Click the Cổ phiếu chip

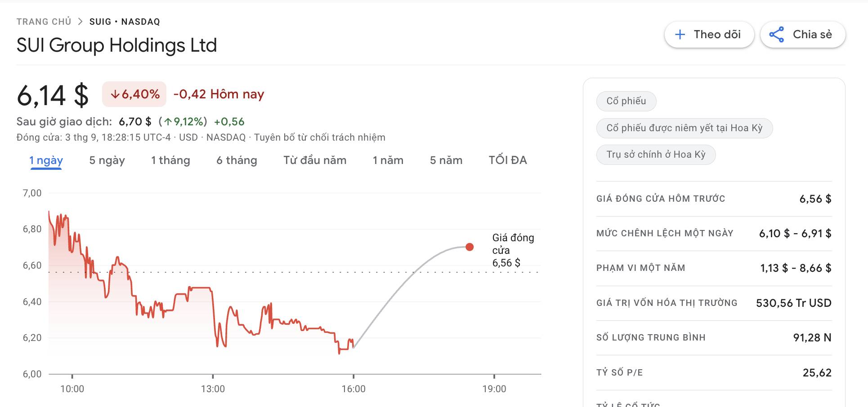626,101
